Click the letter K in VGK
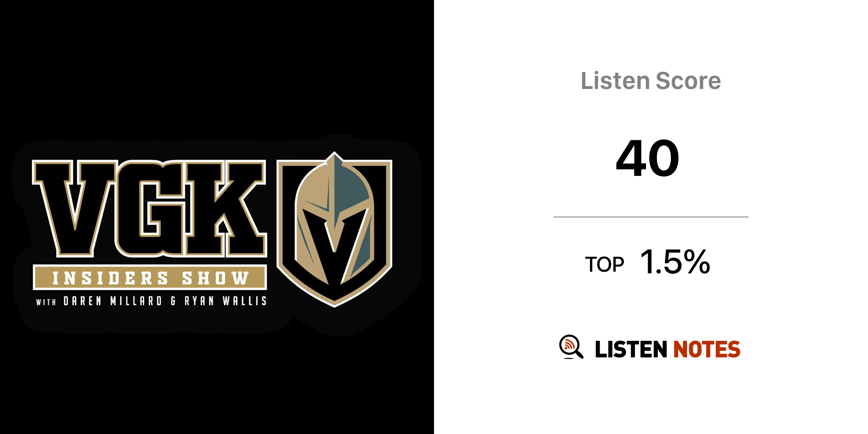Image resolution: width=868 pixels, height=434 pixels. pyautogui.click(x=226, y=209)
